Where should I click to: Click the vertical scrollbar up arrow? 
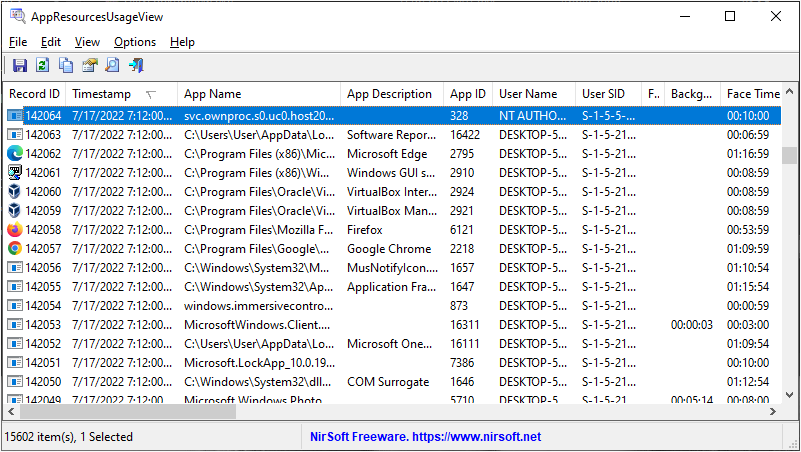coord(790,92)
